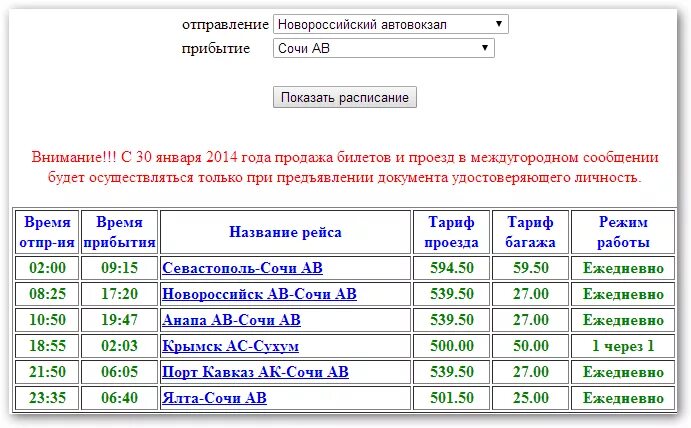This screenshot has height=428, width=691.
Task: Click the baggage fare 50.00
Action: 531,346
